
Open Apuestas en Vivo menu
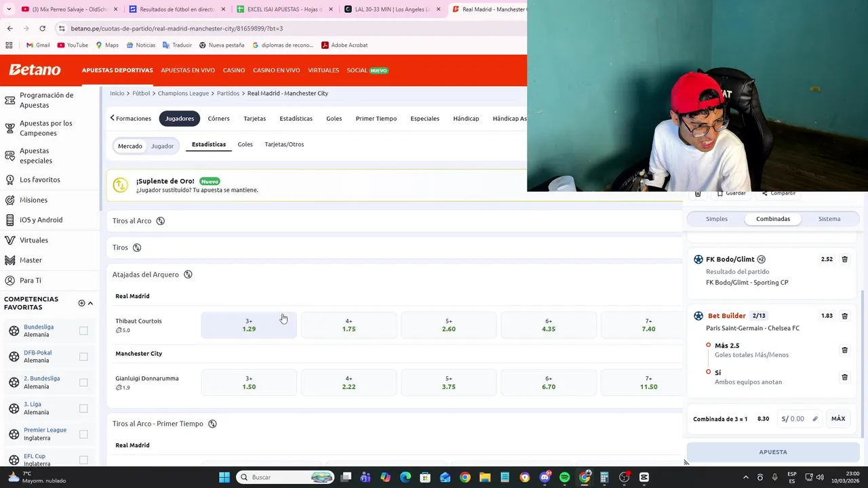[x=188, y=70]
